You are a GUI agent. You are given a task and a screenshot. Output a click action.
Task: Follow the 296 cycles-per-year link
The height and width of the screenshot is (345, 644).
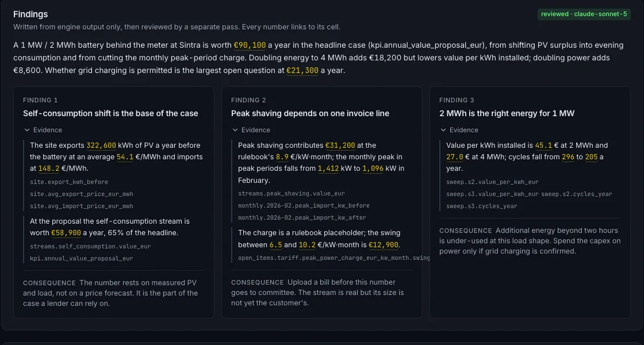568,157
